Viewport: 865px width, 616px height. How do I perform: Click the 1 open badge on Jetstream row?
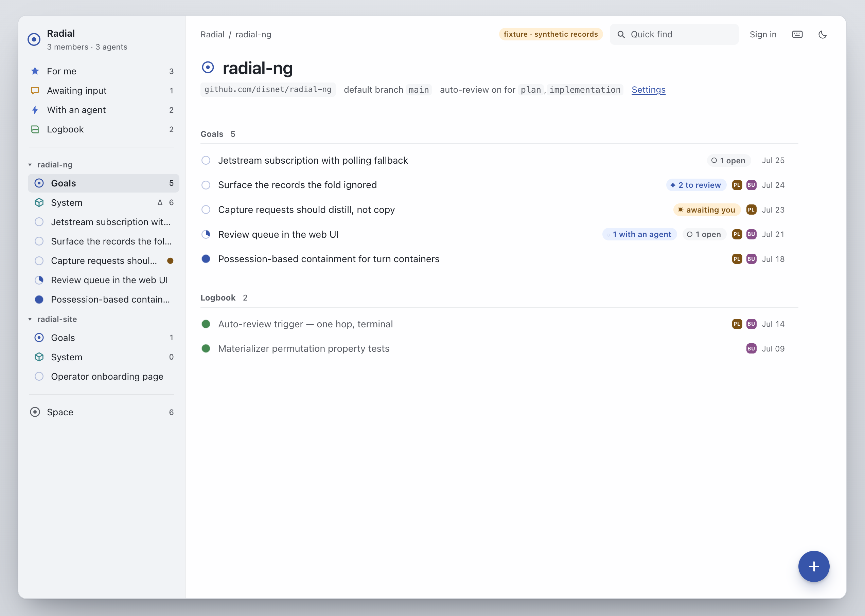pos(728,160)
